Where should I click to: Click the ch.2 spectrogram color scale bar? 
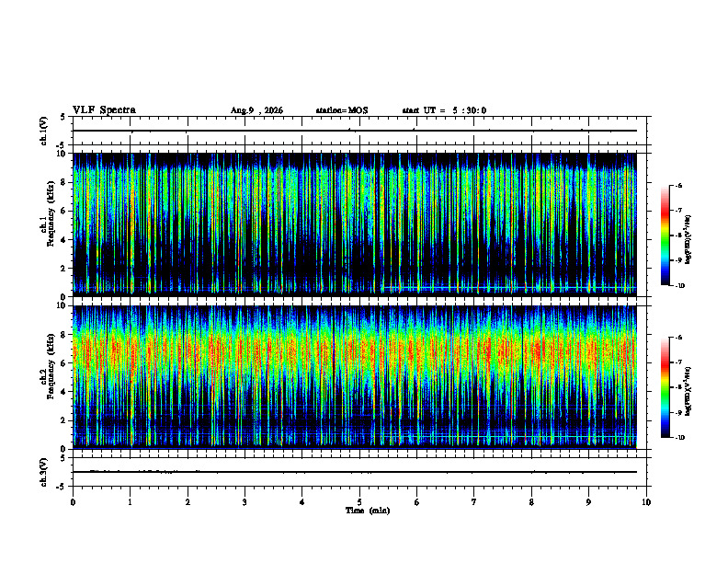coord(665,387)
